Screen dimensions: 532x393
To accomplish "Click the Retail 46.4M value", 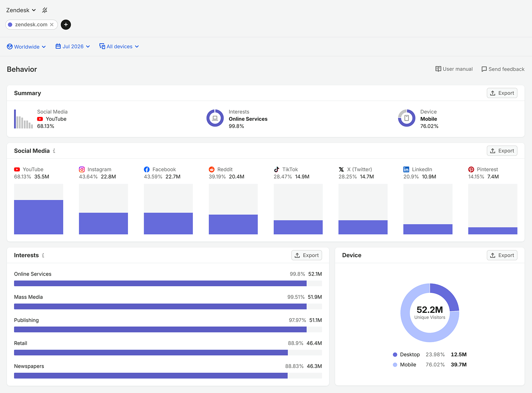I will (314, 343).
